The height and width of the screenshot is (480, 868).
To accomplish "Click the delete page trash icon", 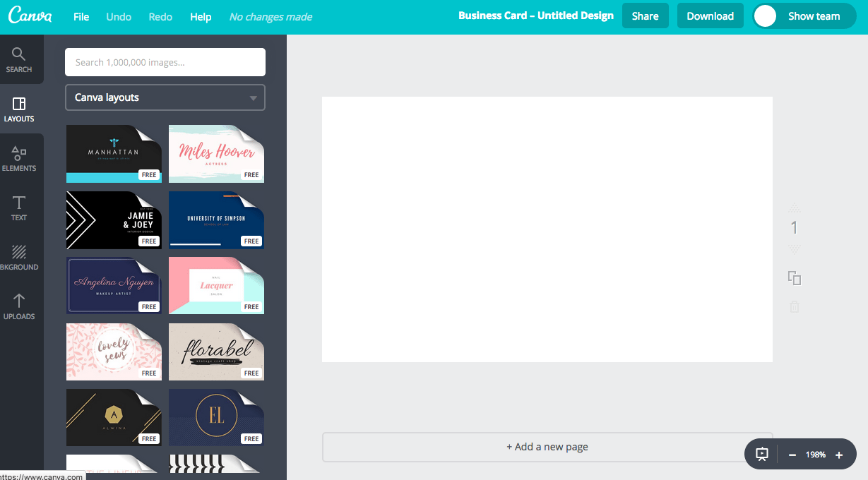I will [x=795, y=306].
